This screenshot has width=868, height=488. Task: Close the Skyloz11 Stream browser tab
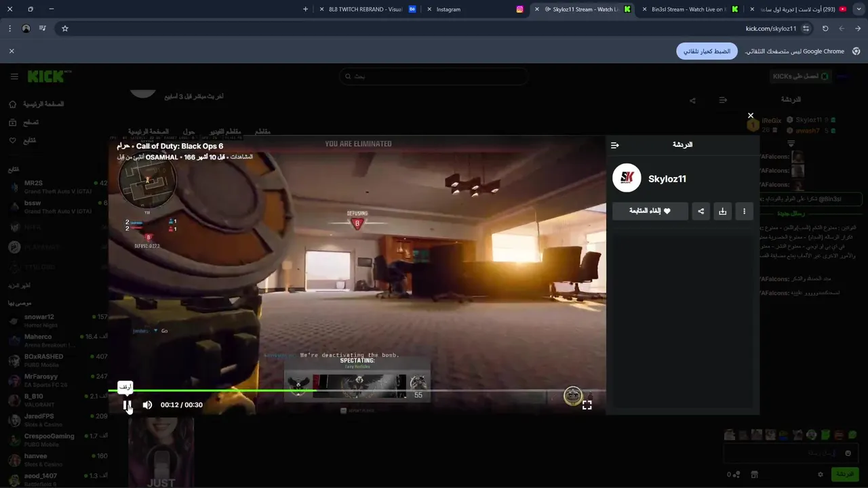[537, 9]
